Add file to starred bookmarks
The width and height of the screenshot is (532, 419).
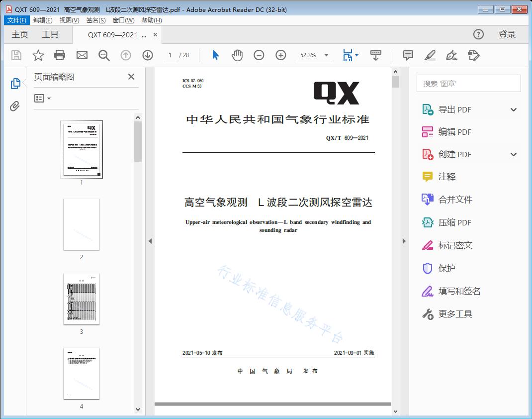pyautogui.click(x=38, y=55)
